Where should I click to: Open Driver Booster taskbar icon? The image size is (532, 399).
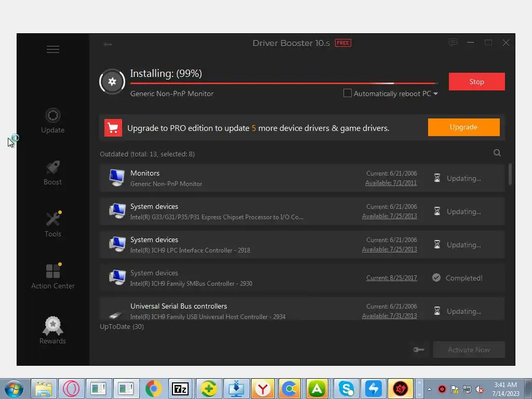point(401,389)
